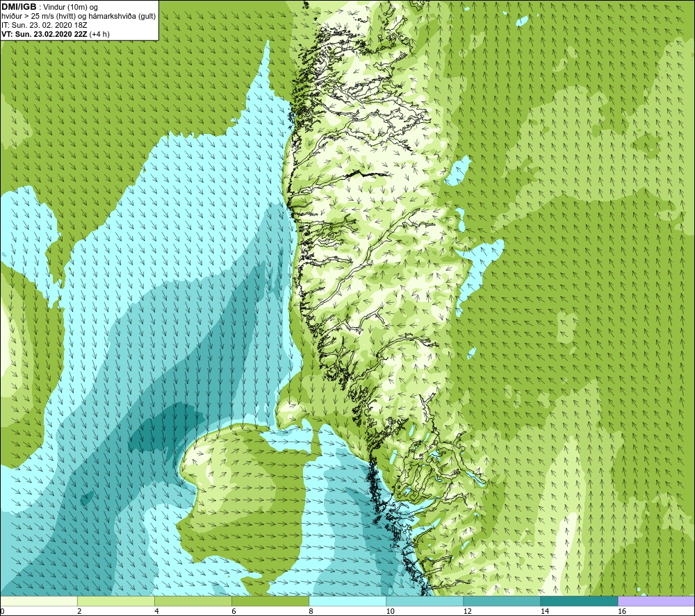Click the 'VT: Sun. 23.02.2020 22Z' line
This screenshot has width=695, height=616.
(x=56, y=34)
